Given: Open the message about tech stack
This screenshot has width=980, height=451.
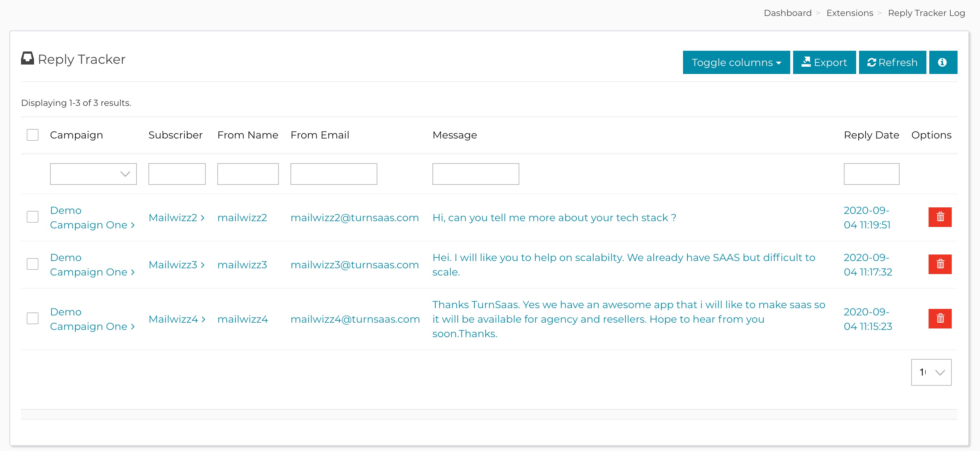Looking at the screenshot, I should point(554,218).
